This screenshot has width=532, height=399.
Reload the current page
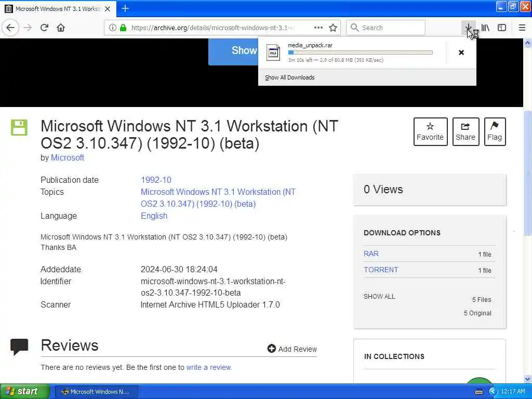44,28
